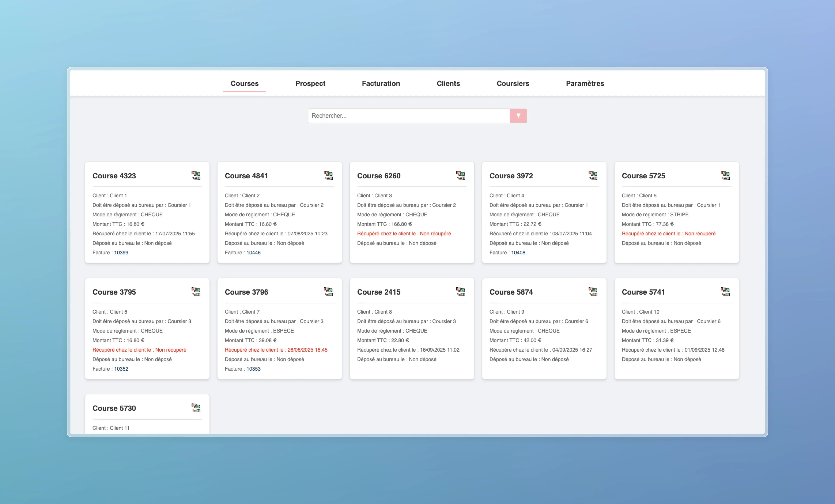Open facture link 10353

[x=253, y=369]
